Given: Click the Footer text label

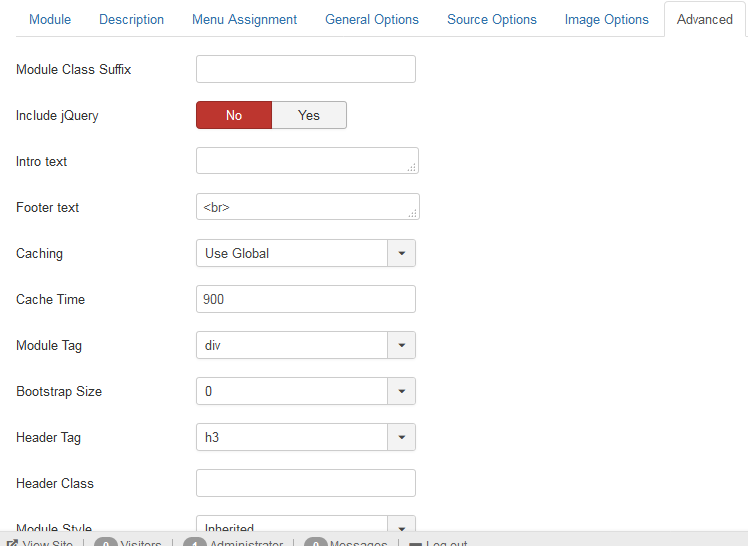Looking at the screenshot, I should coord(48,207).
